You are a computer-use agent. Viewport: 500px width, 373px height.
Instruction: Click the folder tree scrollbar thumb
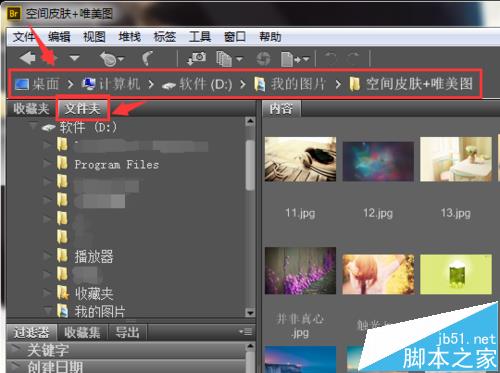(x=250, y=165)
